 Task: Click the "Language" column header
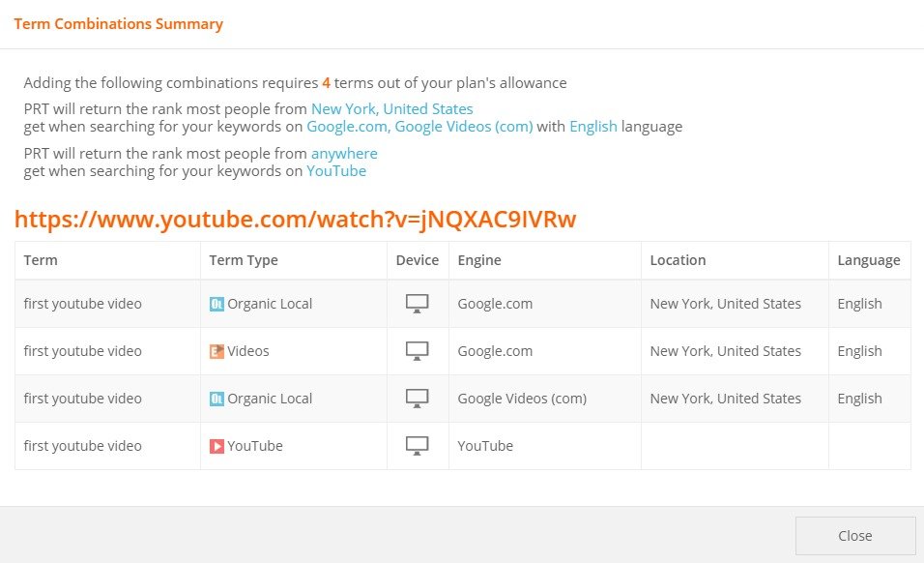pos(869,260)
